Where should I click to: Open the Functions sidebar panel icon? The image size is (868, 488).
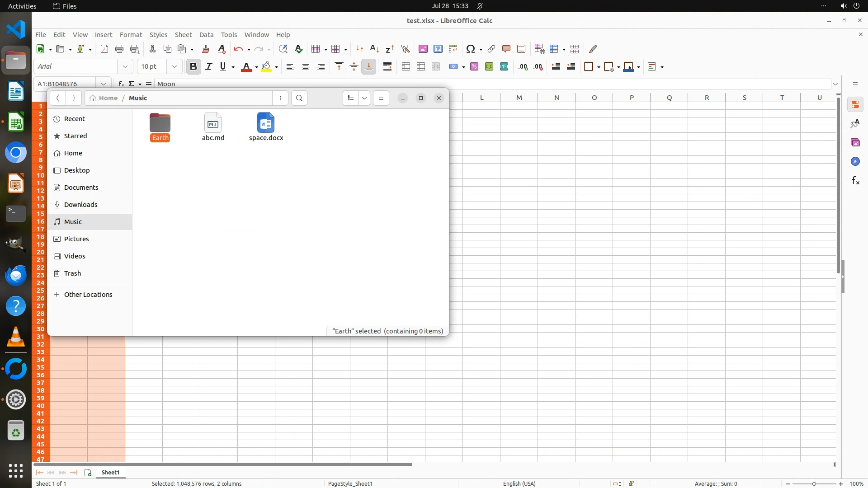855,181
